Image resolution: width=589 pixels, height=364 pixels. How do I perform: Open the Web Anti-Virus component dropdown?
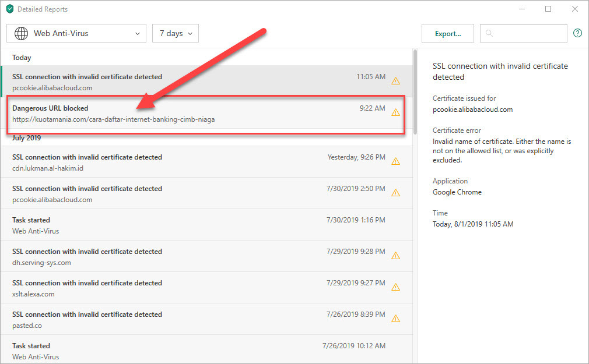click(76, 33)
